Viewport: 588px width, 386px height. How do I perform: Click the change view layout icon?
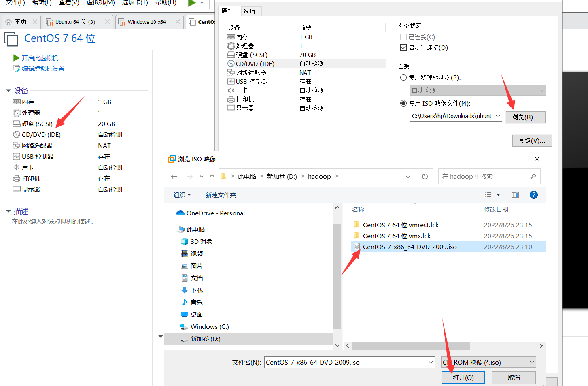coord(488,195)
